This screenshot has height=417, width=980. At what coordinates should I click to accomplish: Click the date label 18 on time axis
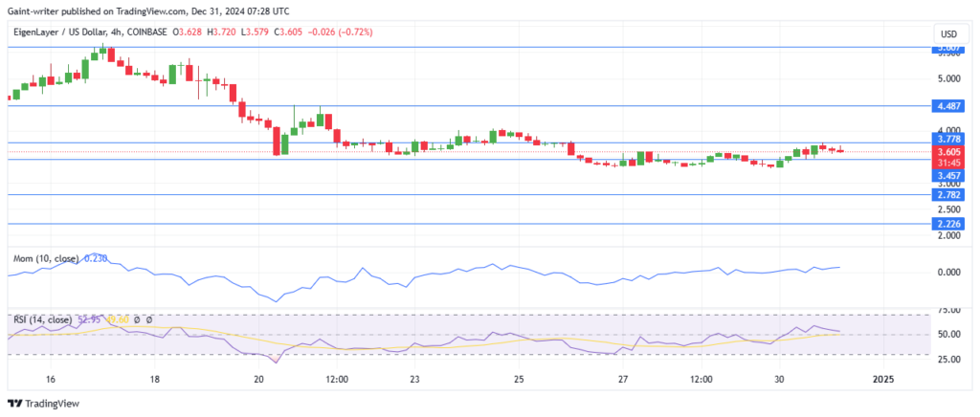[x=154, y=379]
